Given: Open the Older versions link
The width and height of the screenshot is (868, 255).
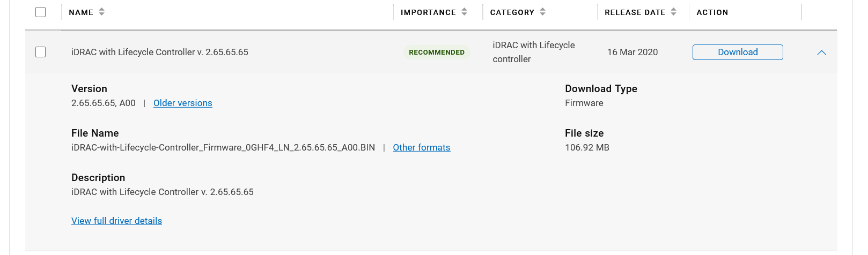Looking at the screenshot, I should coord(183,103).
